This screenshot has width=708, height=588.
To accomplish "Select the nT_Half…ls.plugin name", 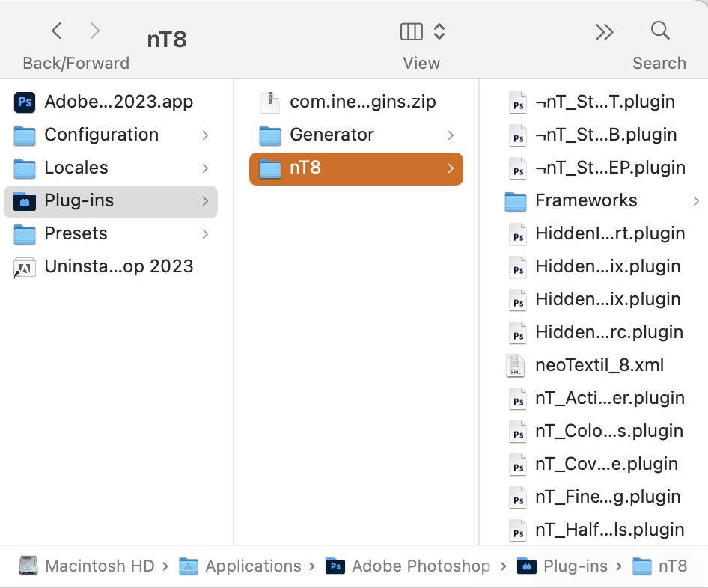I will pyautogui.click(x=610, y=530).
